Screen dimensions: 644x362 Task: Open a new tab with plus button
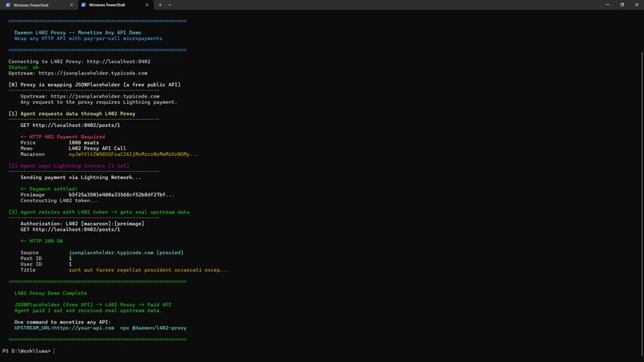[160, 5]
